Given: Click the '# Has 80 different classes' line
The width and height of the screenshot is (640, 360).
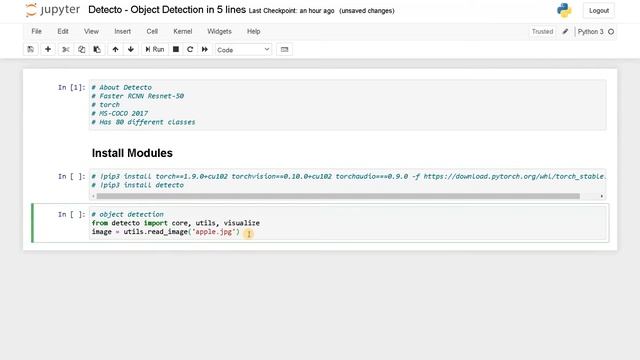Looking at the screenshot, I should pyautogui.click(x=143, y=122).
